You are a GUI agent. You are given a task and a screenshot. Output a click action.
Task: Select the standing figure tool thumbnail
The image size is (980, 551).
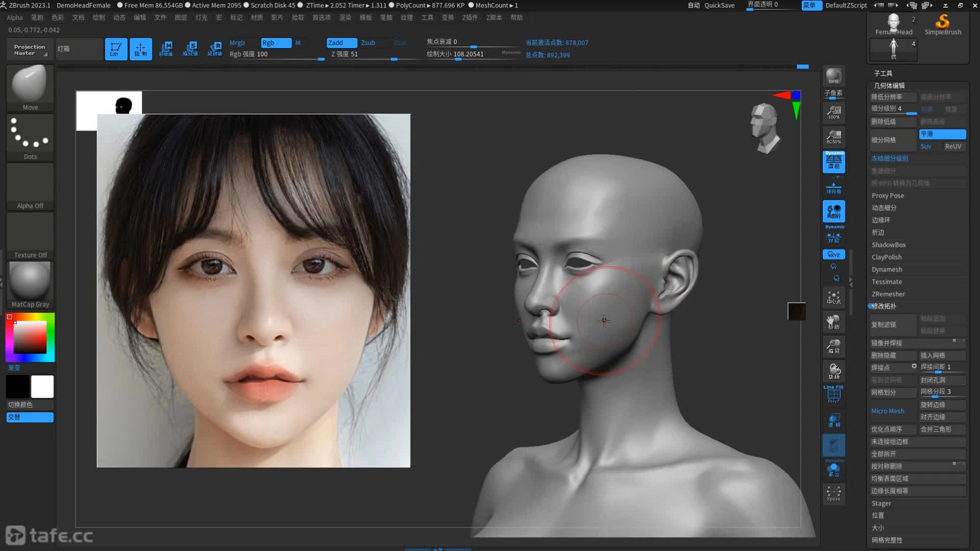(893, 49)
